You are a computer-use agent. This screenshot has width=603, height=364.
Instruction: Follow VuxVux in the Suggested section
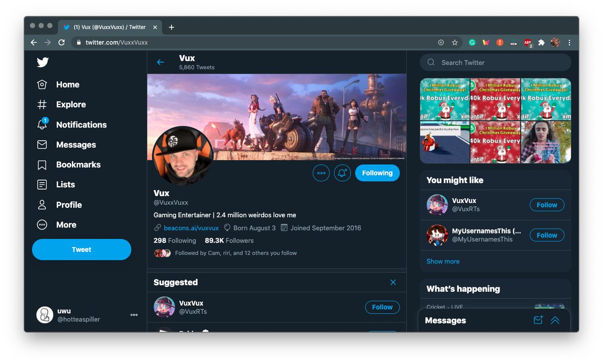pyautogui.click(x=382, y=307)
